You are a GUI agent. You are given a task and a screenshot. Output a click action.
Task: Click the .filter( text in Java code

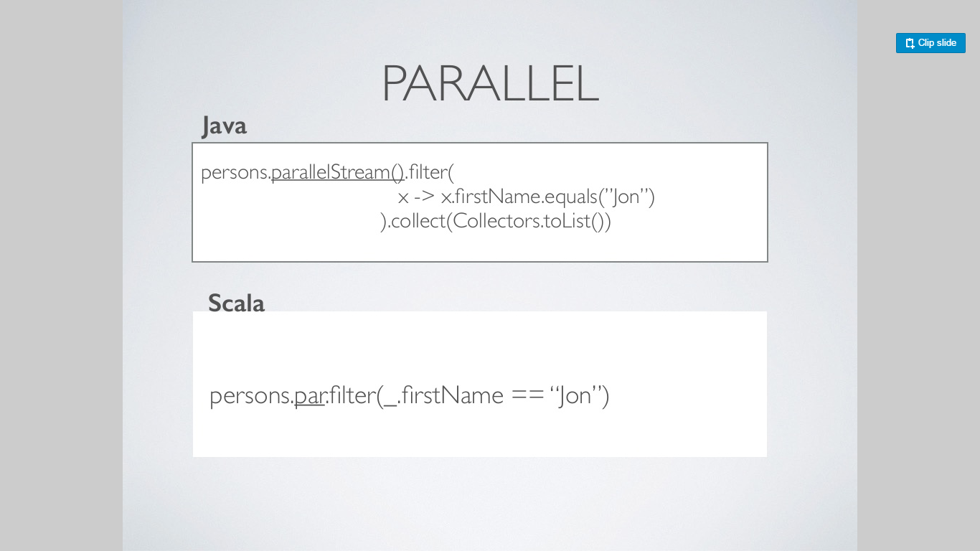pos(430,173)
